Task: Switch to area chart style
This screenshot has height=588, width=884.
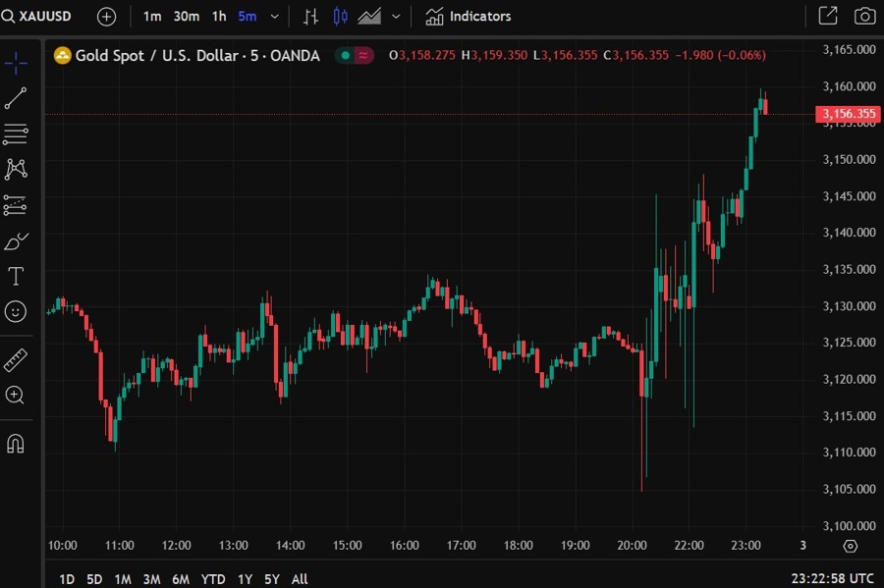Action: tap(369, 17)
